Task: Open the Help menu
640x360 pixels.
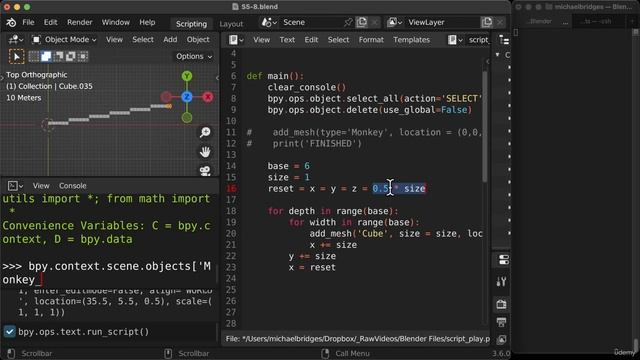Action: click(x=147, y=22)
